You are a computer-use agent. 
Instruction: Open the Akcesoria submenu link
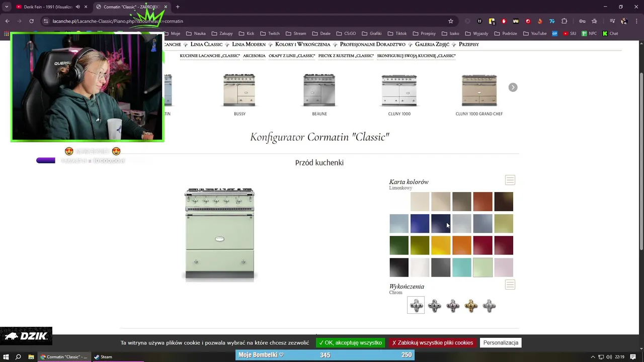point(254,56)
